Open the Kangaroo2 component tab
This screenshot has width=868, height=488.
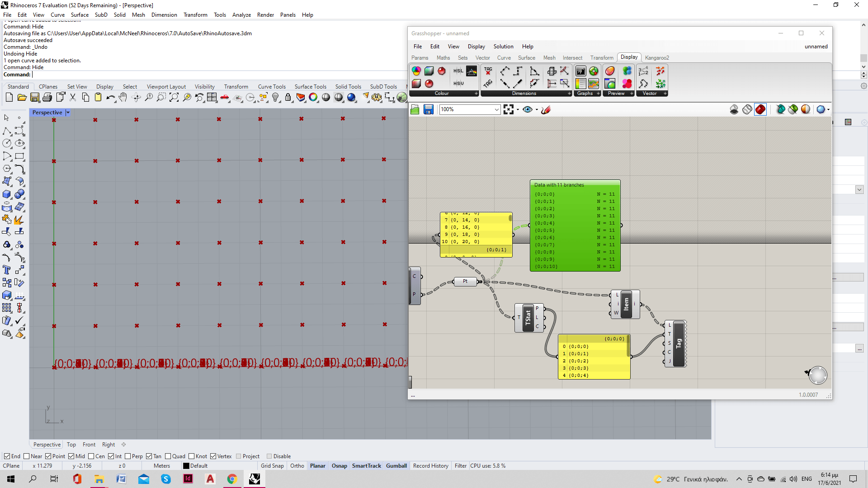coord(657,58)
